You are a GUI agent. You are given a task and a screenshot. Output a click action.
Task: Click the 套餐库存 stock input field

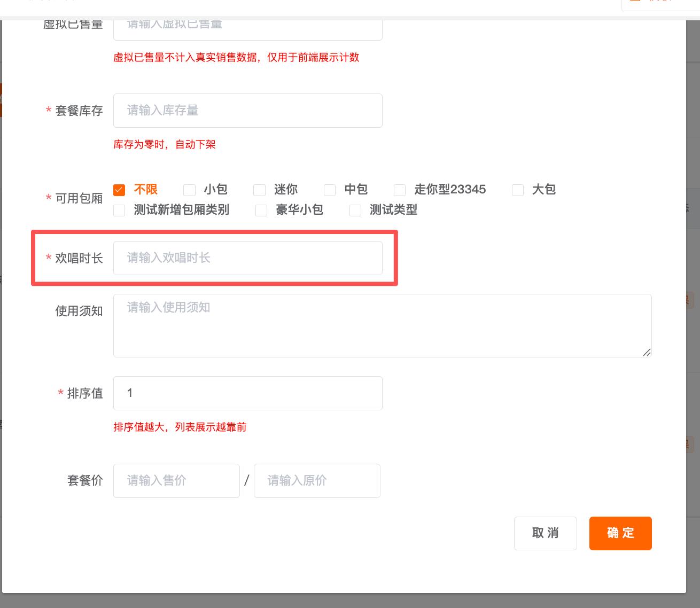point(247,111)
